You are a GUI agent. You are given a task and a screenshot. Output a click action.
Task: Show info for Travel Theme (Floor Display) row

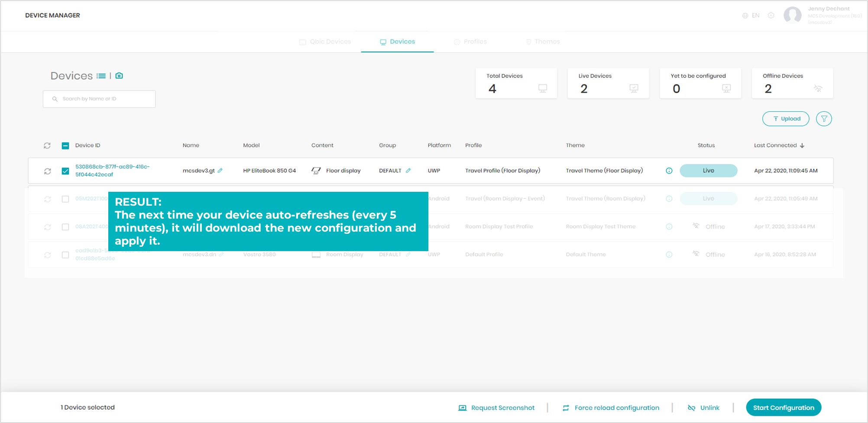coord(669,171)
